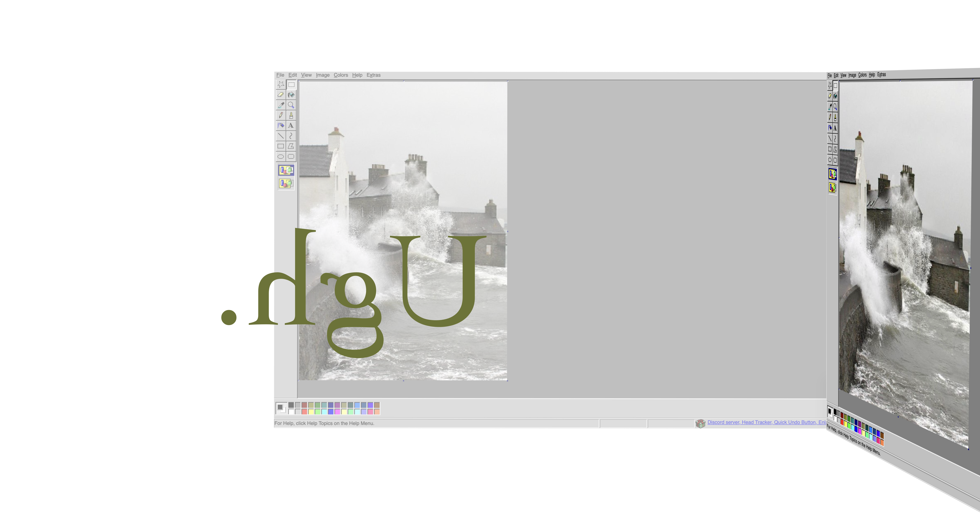Activate the Magnifier tool in the main toolbox
The width and height of the screenshot is (980, 529).
291,105
